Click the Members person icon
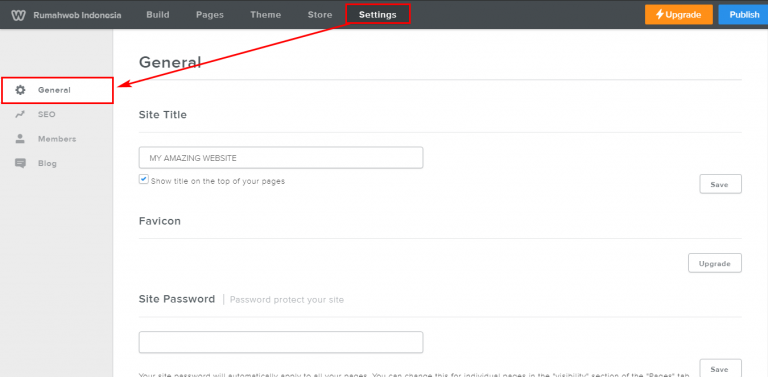The width and height of the screenshot is (768, 377). [20, 139]
